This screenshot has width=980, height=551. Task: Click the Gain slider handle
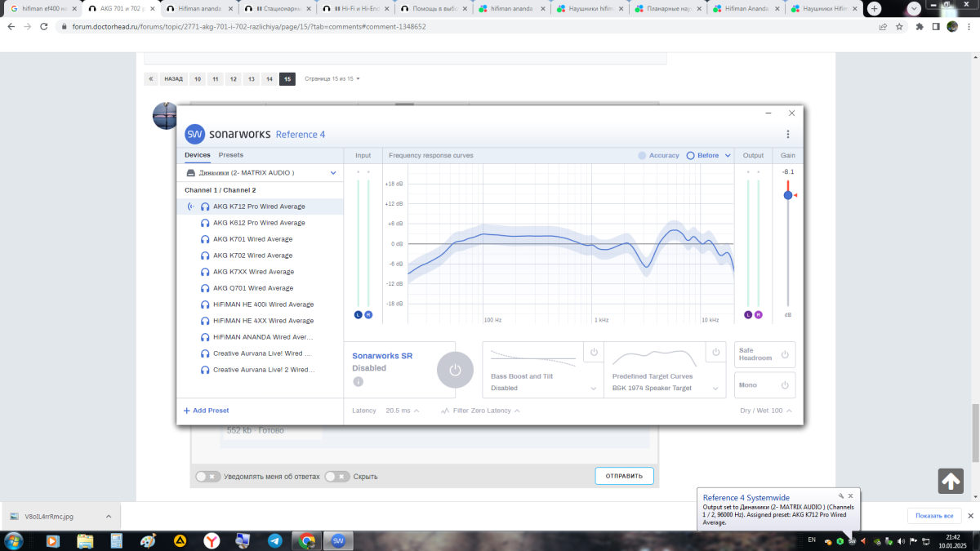[x=787, y=195]
